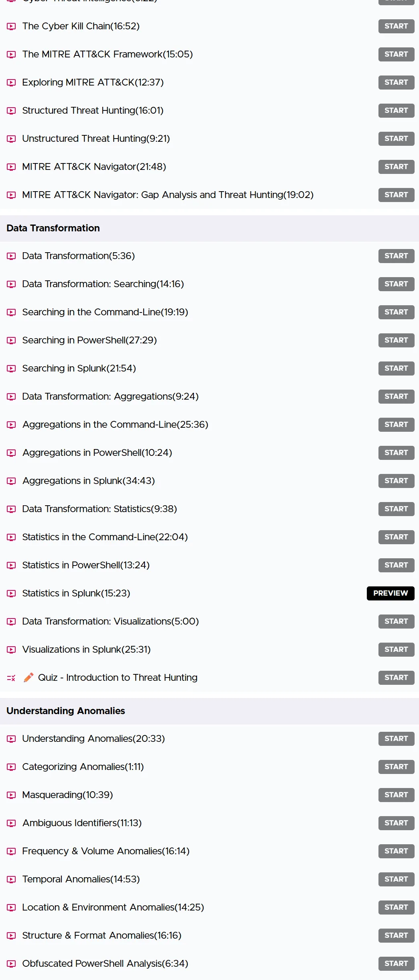419x980 pixels.
Task: Start Aggregations in Splunk lesson
Action: (x=396, y=481)
